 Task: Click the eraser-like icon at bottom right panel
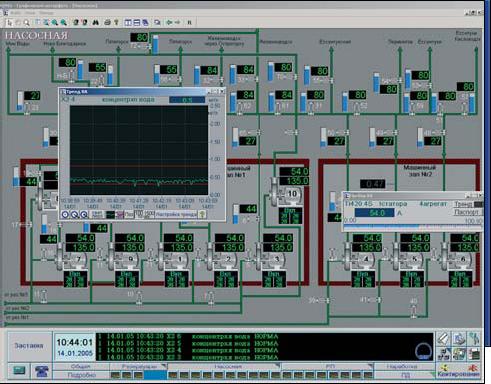tap(444, 338)
